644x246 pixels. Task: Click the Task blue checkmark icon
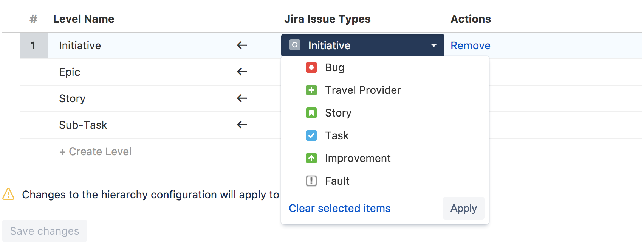311,135
